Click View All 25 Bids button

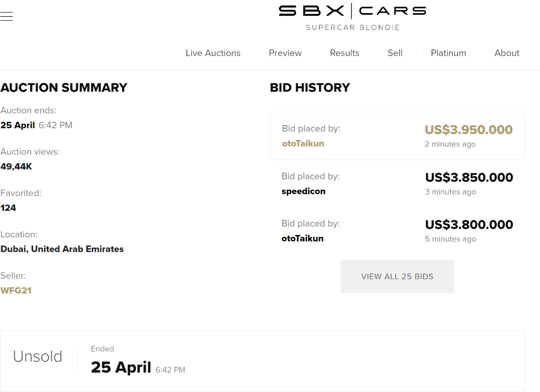(397, 276)
